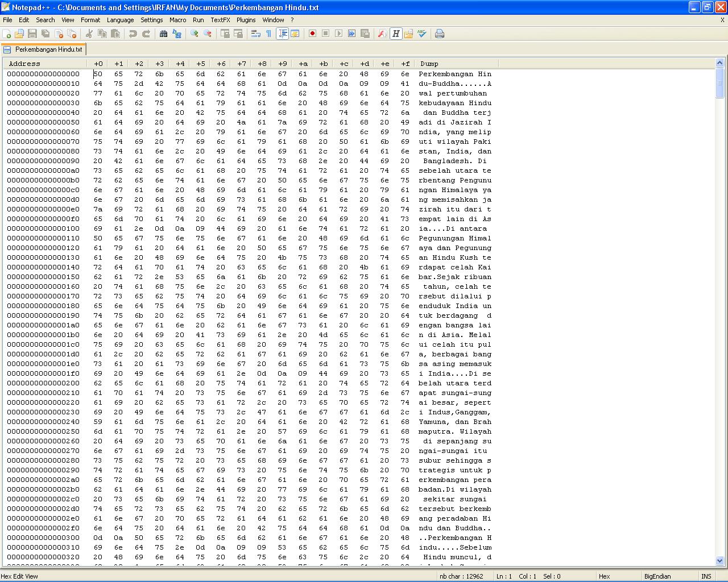
Task: Click the Print icon in toolbar
Action: click(x=440, y=34)
